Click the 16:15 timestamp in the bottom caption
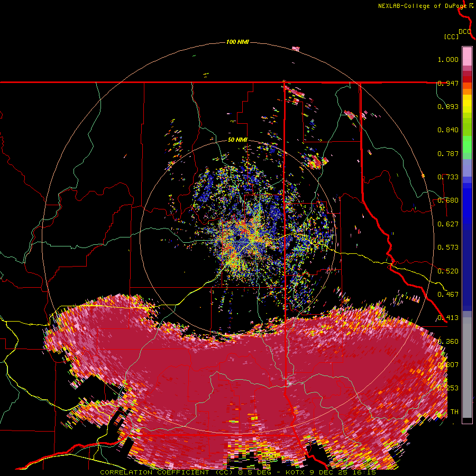 point(365,472)
